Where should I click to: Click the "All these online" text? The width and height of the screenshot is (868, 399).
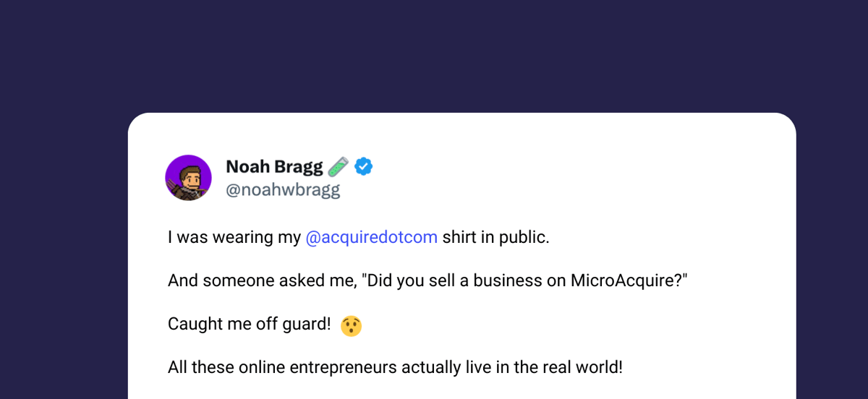(x=226, y=367)
